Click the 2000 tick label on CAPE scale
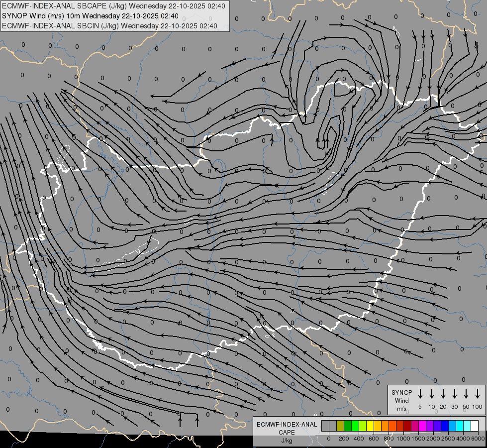Screen dimensions: 487x448 tap(433, 439)
